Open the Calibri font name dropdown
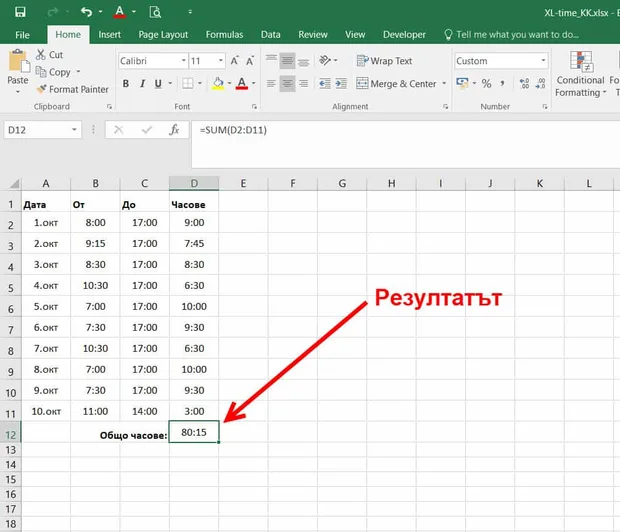620x532 pixels. [184, 61]
